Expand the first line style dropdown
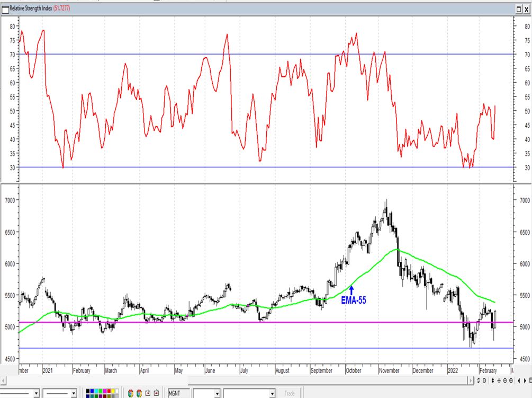Viewport: 532px width, 398px height. pyautogui.click(x=35, y=393)
